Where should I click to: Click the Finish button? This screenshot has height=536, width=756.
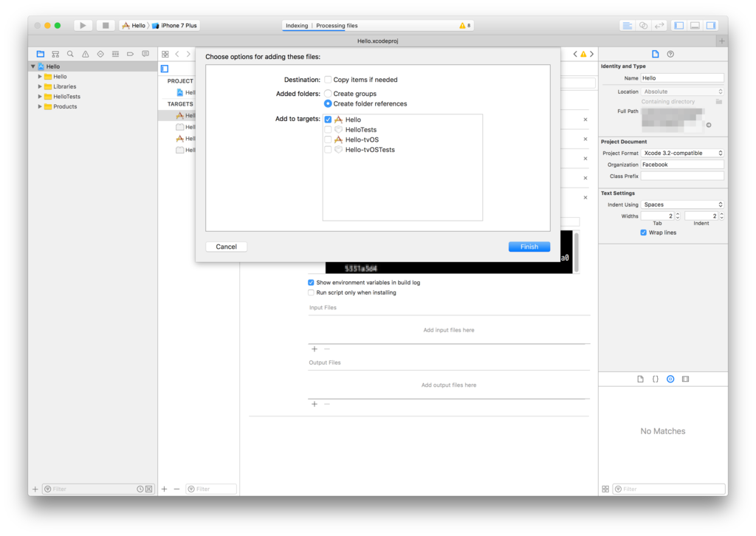coord(529,247)
